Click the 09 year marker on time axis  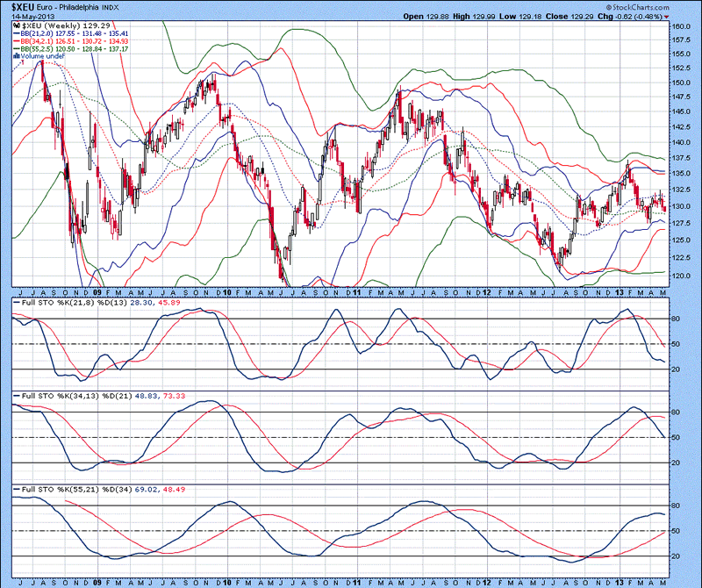click(x=97, y=289)
